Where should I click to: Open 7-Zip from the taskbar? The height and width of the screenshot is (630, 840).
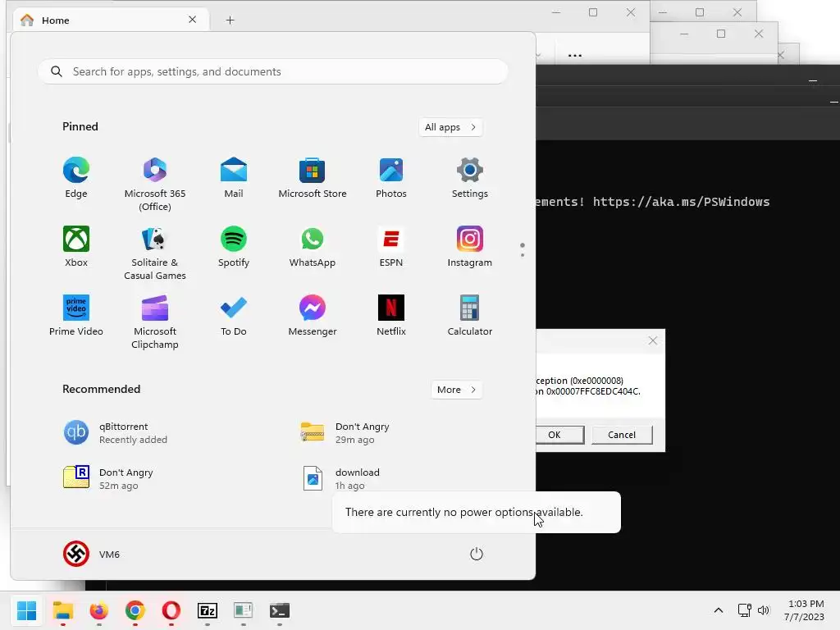208,610
